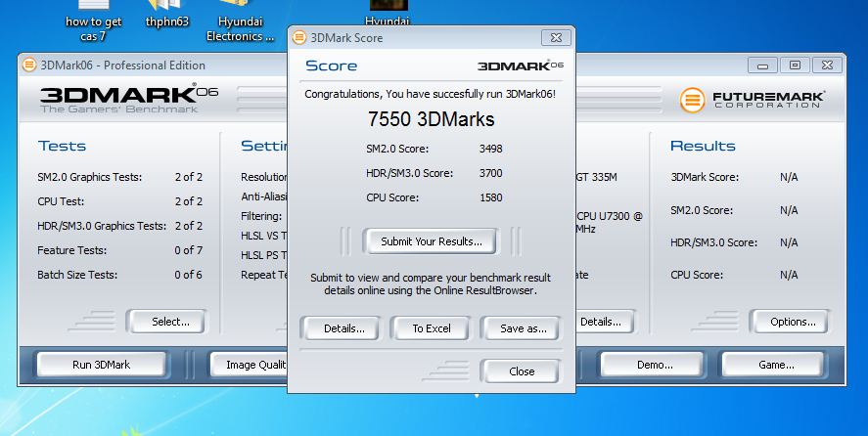Click the Results panel heading
868x436 pixels.
(x=703, y=146)
